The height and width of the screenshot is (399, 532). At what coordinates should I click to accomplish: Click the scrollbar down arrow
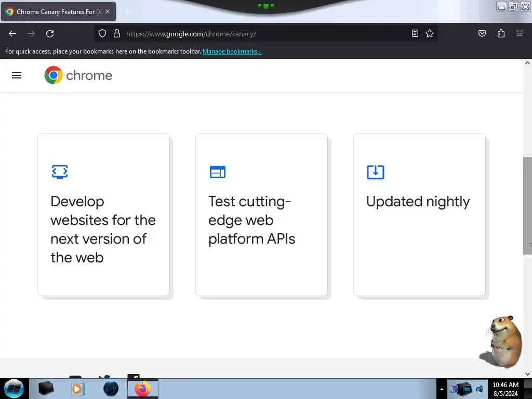point(527,374)
